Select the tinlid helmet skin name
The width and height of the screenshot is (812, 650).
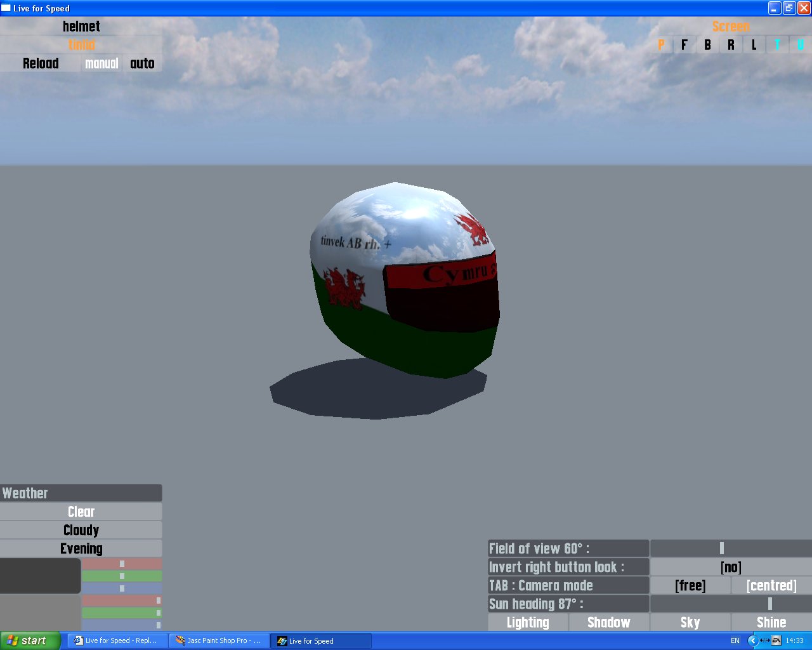(x=81, y=44)
